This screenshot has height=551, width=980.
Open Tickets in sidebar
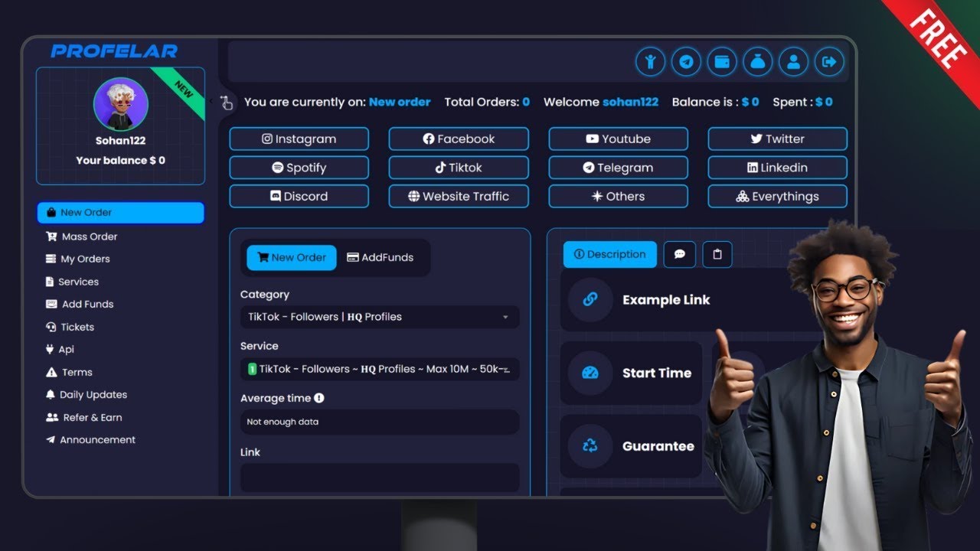(x=70, y=327)
